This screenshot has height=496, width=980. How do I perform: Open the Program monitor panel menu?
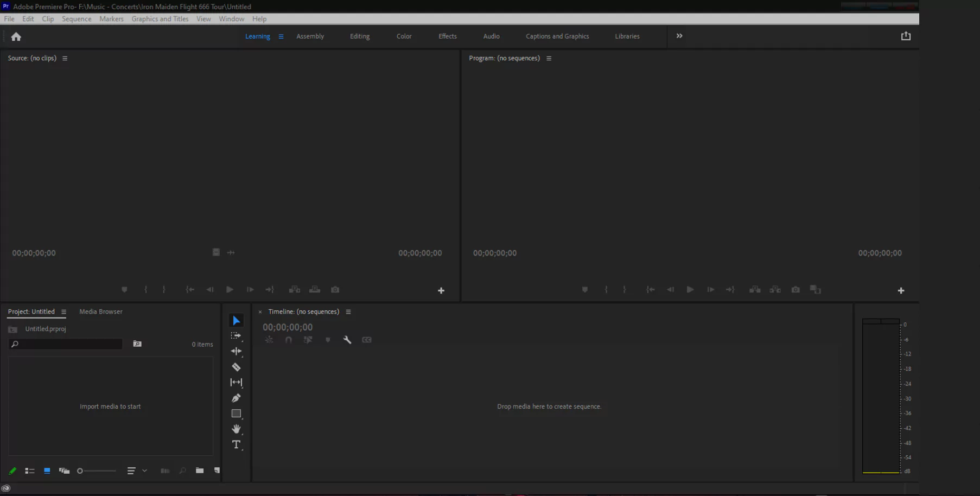[549, 58]
